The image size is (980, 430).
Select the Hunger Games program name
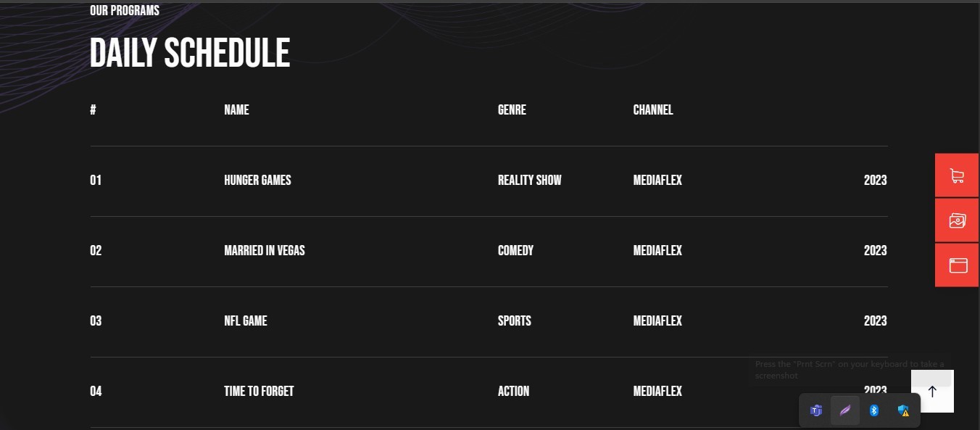click(257, 180)
